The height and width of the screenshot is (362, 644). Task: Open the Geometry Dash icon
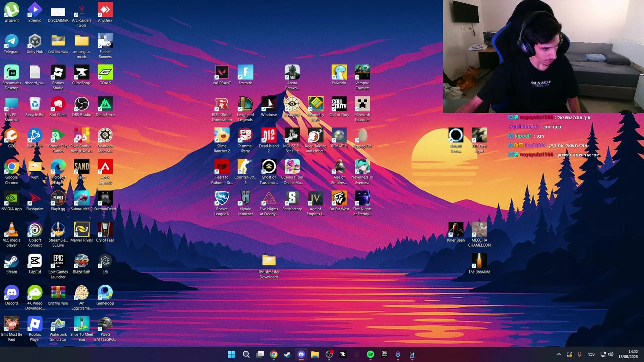pos(315,110)
